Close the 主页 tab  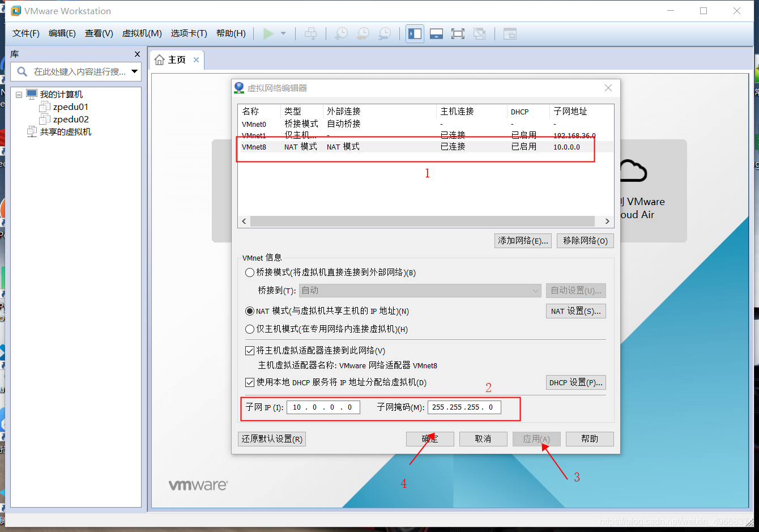(x=196, y=59)
